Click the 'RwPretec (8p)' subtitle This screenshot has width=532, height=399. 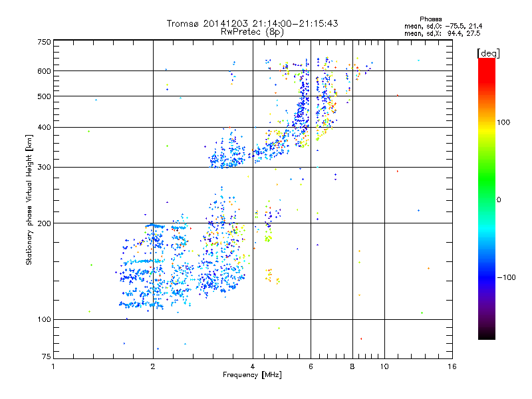pos(252,32)
